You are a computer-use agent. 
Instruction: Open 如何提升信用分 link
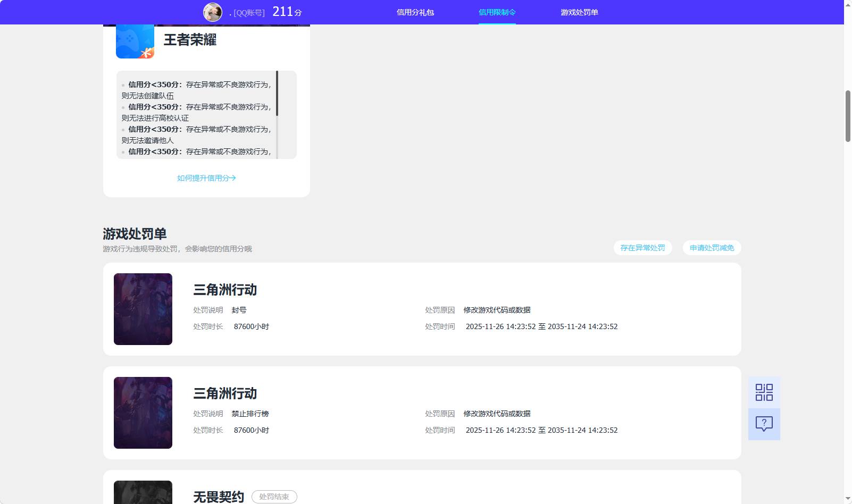[x=206, y=178]
